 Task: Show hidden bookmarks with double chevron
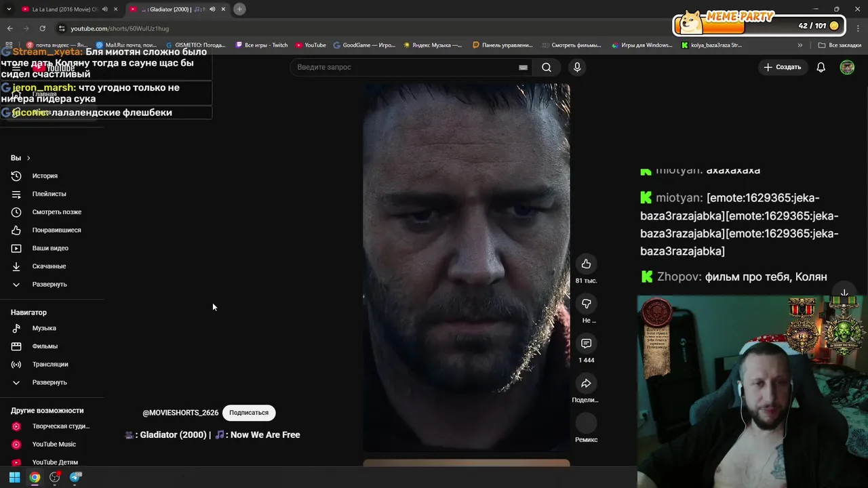(800, 45)
